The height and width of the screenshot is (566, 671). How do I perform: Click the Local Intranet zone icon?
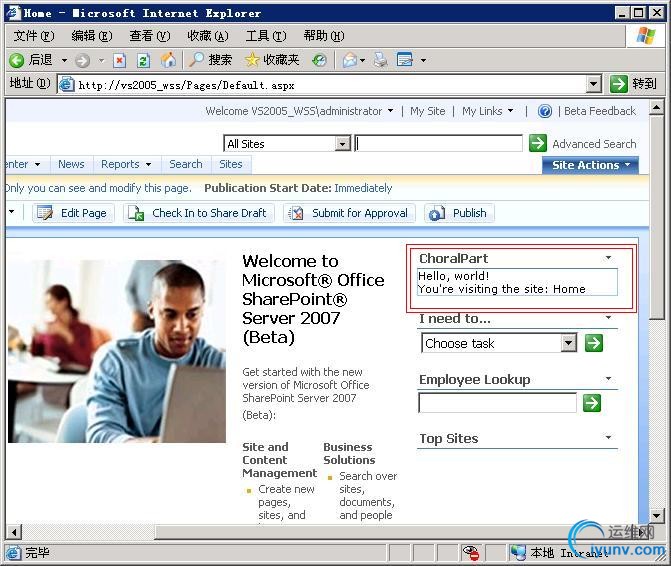coord(518,553)
